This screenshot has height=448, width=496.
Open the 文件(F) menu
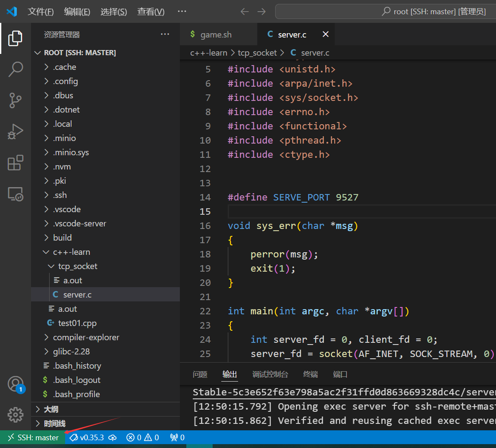click(x=41, y=12)
